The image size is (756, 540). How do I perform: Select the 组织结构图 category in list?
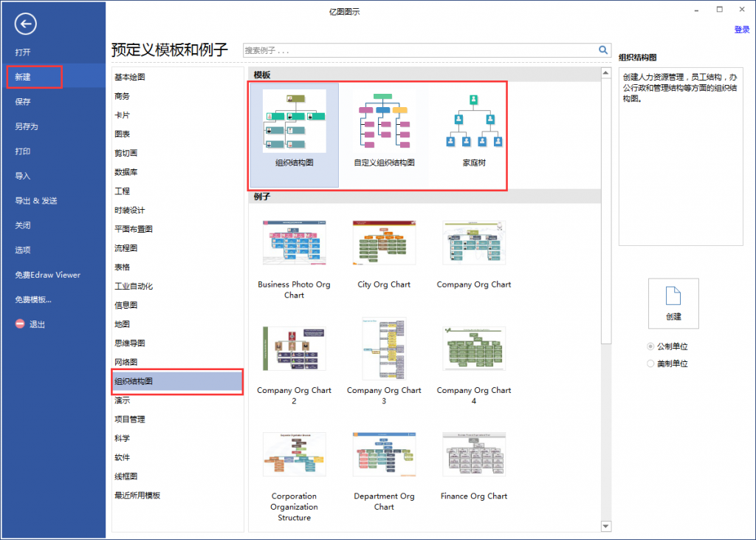tap(177, 381)
